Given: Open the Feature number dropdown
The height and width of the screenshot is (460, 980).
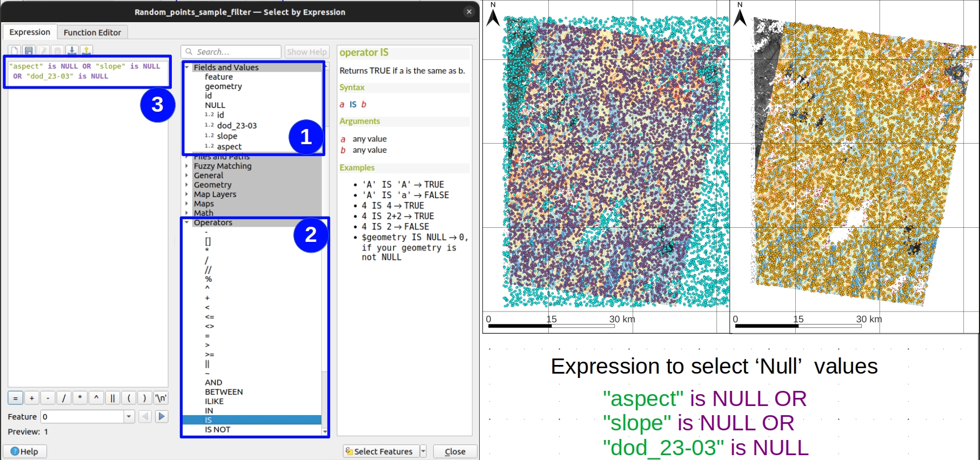Looking at the screenshot, I should coord(129,416).
